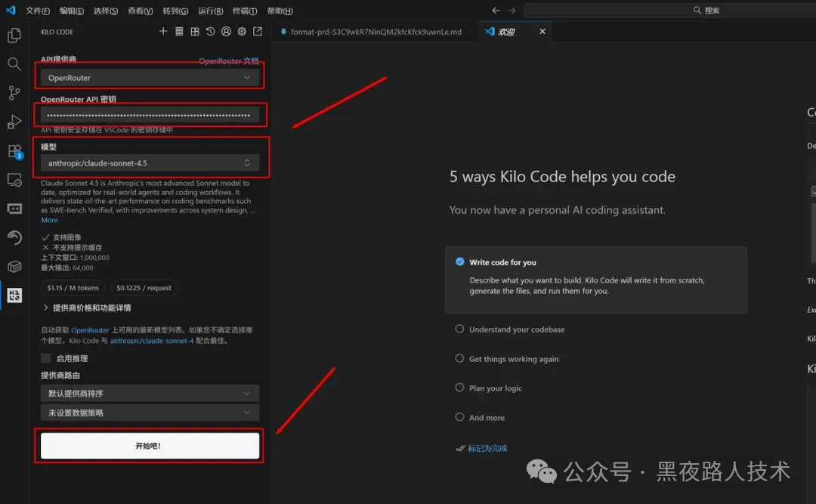Open Kilo Code account profile icon

(x=226, y=32)
